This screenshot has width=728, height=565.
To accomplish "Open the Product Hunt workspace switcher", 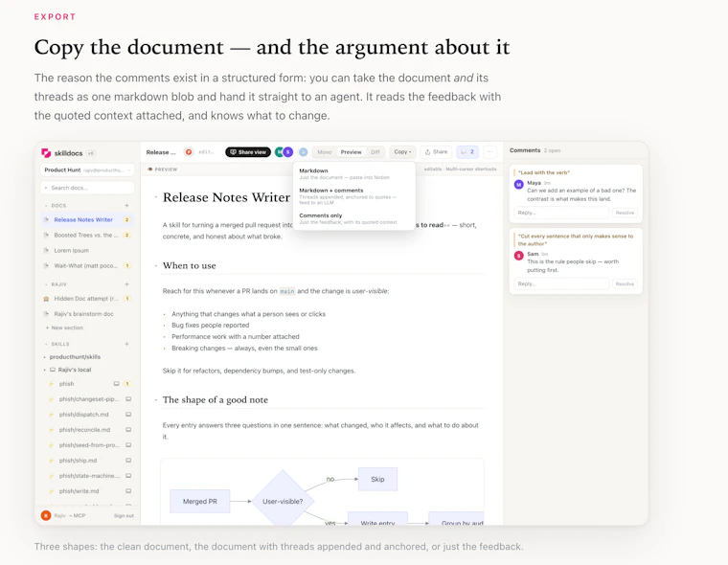I will click(87, 169).
